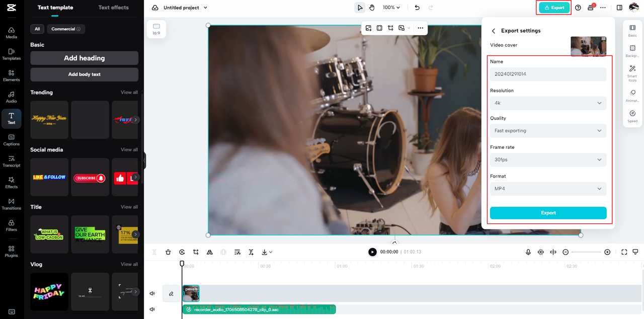
Task: Open the Transcript sidebar panel
Action: pos(11,162)
